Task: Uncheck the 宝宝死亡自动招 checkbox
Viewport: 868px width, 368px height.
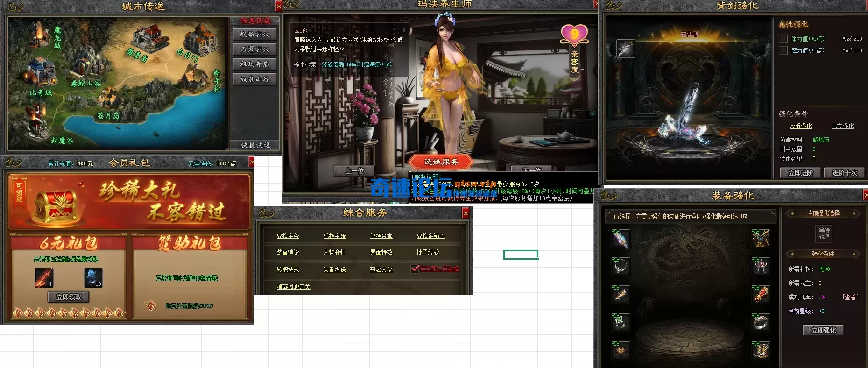Action: [x=415, y=269]
